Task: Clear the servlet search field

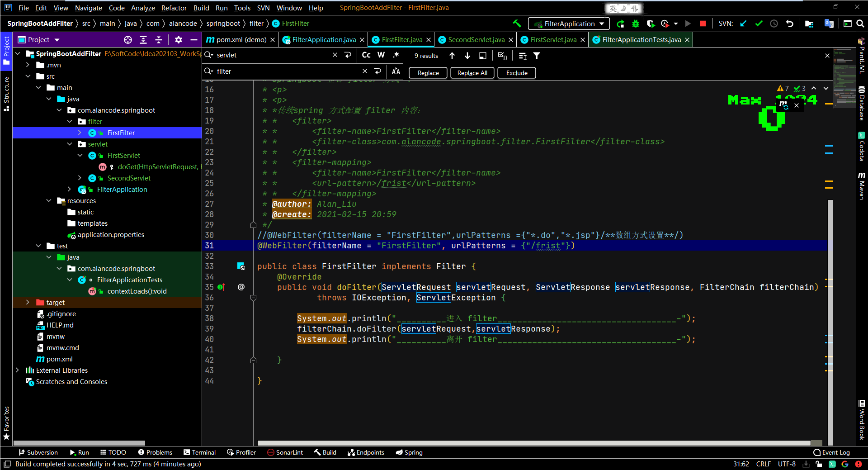Action: point(335,55)
